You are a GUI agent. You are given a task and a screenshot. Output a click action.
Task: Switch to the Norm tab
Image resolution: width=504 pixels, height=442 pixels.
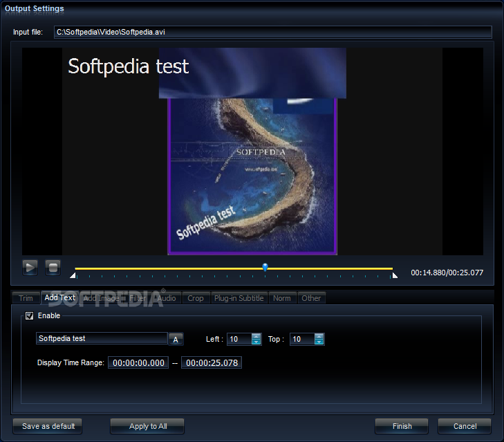(x=282, y=298)
